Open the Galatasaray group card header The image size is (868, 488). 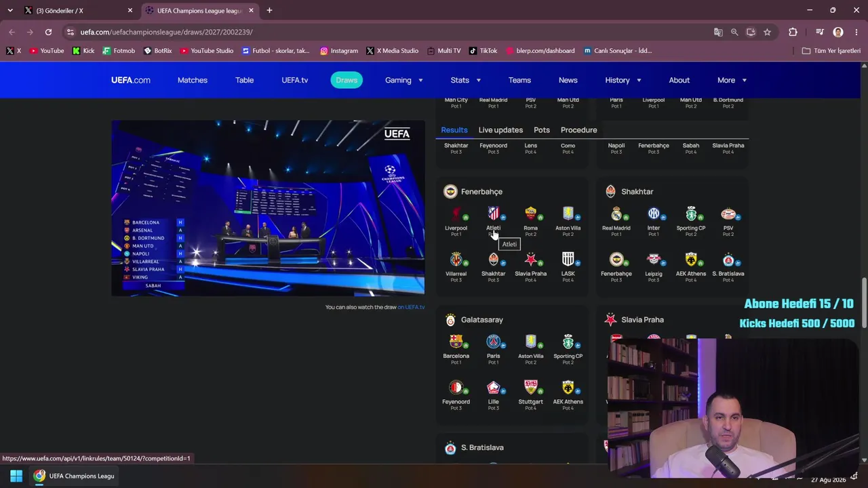(x=474, y=320)
